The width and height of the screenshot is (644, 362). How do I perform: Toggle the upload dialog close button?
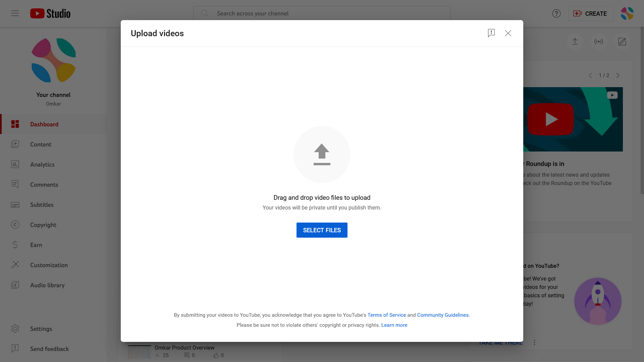(508, 33)
